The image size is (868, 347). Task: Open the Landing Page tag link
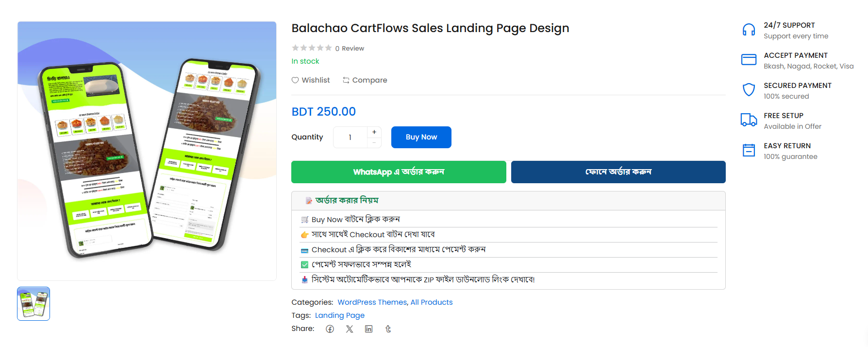click(340, 315)
